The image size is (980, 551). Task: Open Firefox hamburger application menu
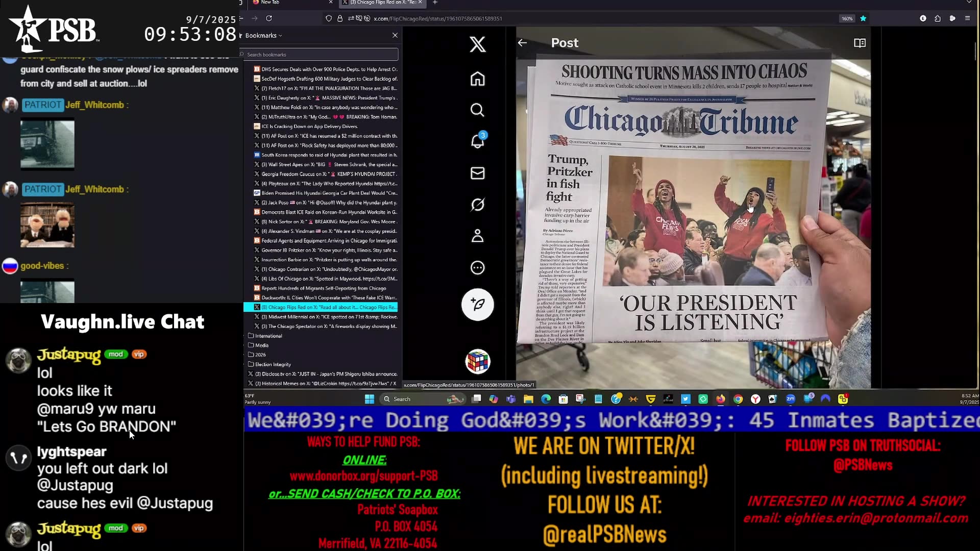coord(967,18)
